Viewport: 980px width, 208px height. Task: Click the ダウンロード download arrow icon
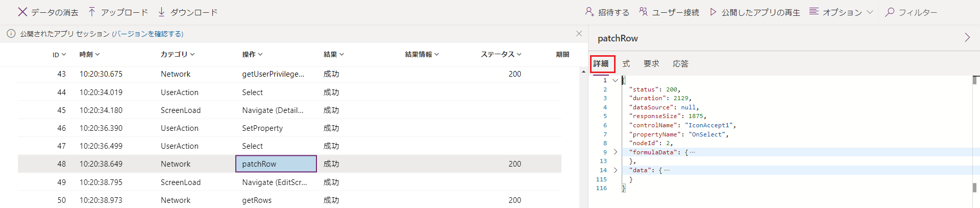(161, 12)
